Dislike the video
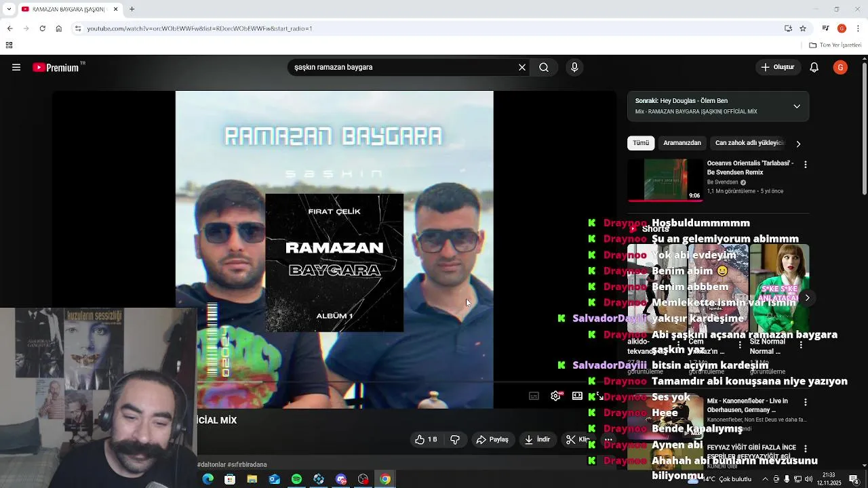This screenshot has height=488, width=868. coord(455,439)
